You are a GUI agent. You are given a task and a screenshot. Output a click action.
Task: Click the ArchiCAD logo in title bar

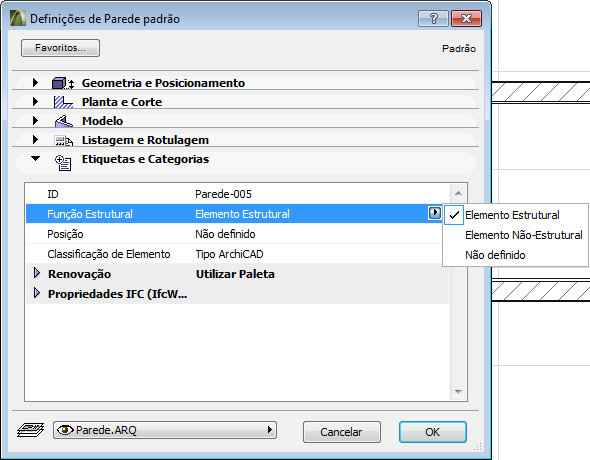click(x=18, y=18)
